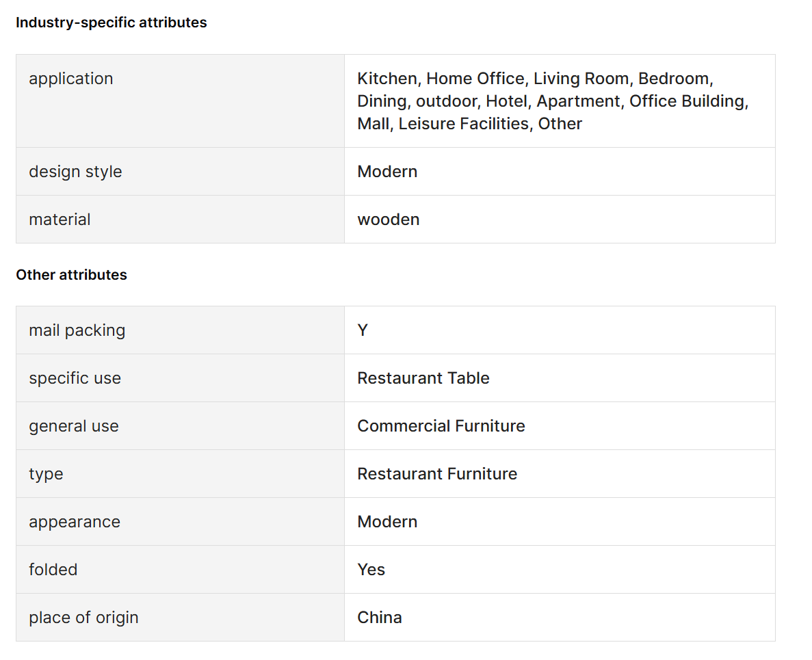Select the Industry-specific attributes heading
The height and width of the screenshot is (660, 812).
click(112, 23)
